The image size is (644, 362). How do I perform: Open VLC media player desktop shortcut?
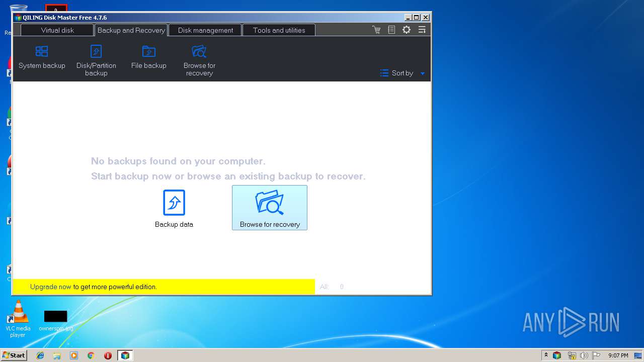pyautogui.click(x=18, y=319)
